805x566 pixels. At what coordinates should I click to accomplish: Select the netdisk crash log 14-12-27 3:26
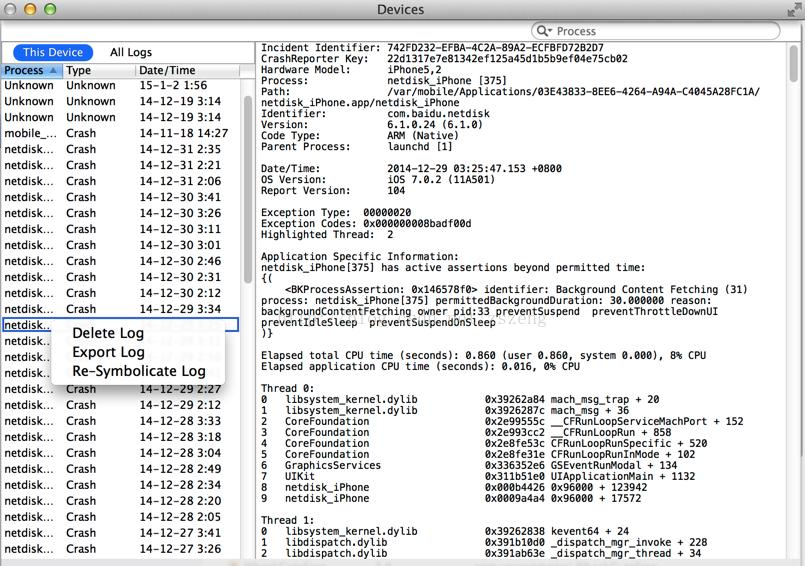(121, 549)
